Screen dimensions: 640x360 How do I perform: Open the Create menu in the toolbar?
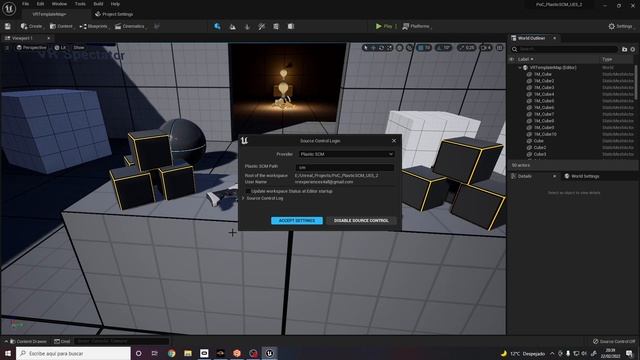pos(31,26)
